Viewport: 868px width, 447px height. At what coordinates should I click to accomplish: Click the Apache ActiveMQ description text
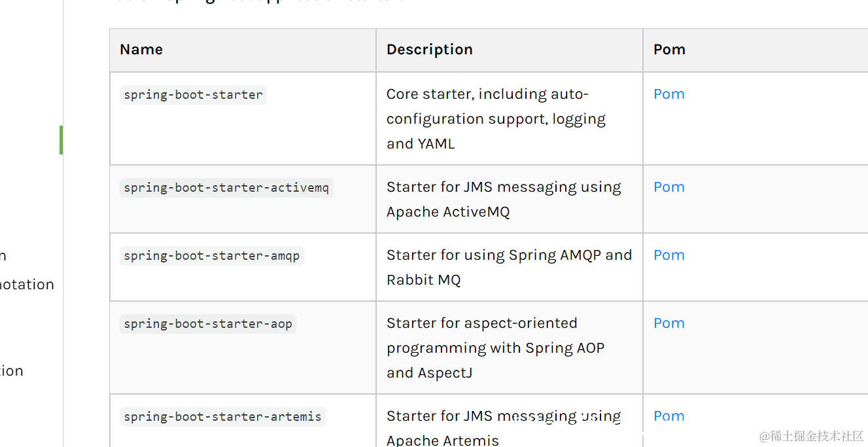[503, 200]
